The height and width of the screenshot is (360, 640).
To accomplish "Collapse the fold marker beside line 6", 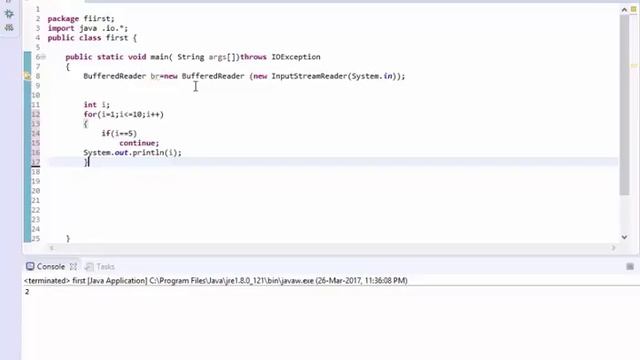I will pos(44,57).
